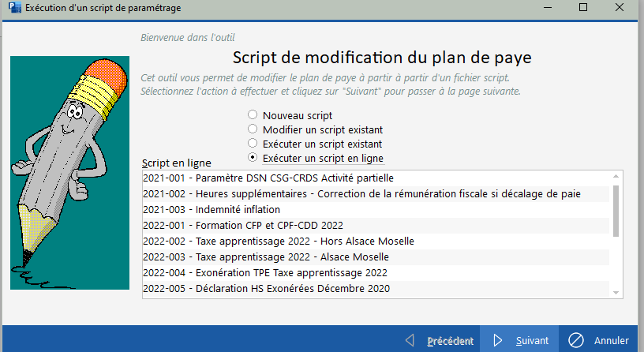Select script 2021-002 Heures supplémentaires
Viewport: 644px width, 352px height.
coord(376,194)
